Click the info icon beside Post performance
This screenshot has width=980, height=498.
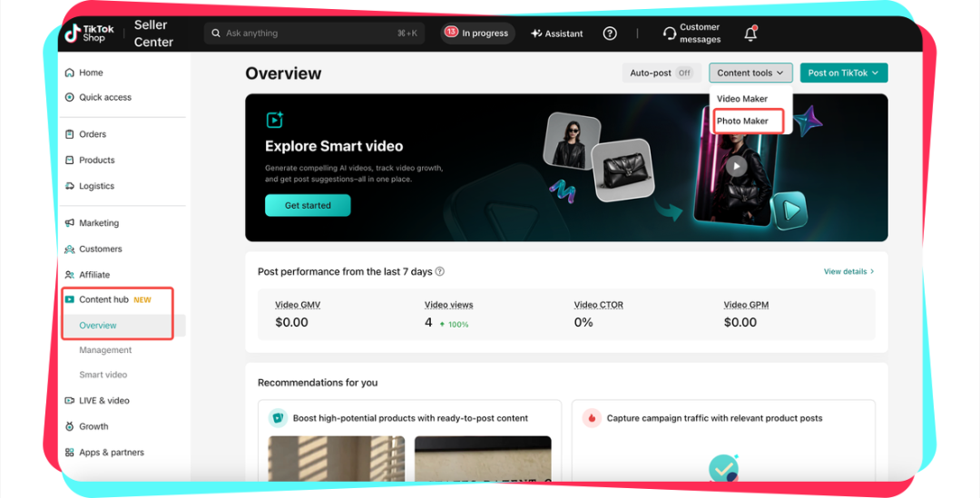point(439,271)
